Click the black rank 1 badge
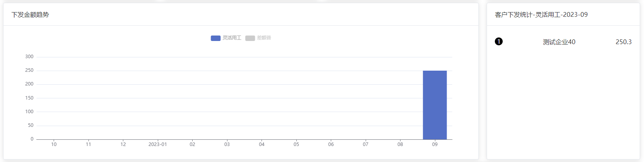Image resolution: width=644 pixels, height=162 pixels. click(x=499, y=41)
